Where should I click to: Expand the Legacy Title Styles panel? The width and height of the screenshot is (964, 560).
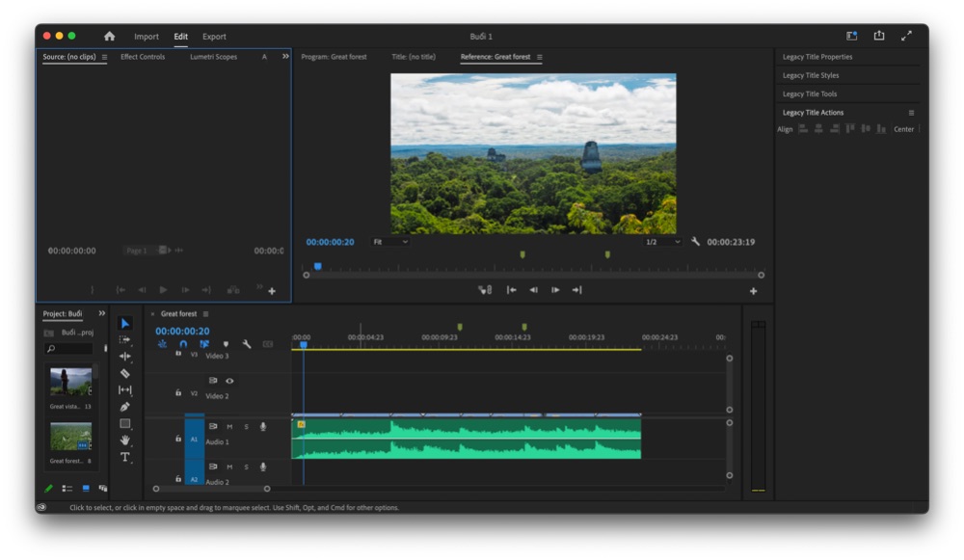(x=811, y=75)
